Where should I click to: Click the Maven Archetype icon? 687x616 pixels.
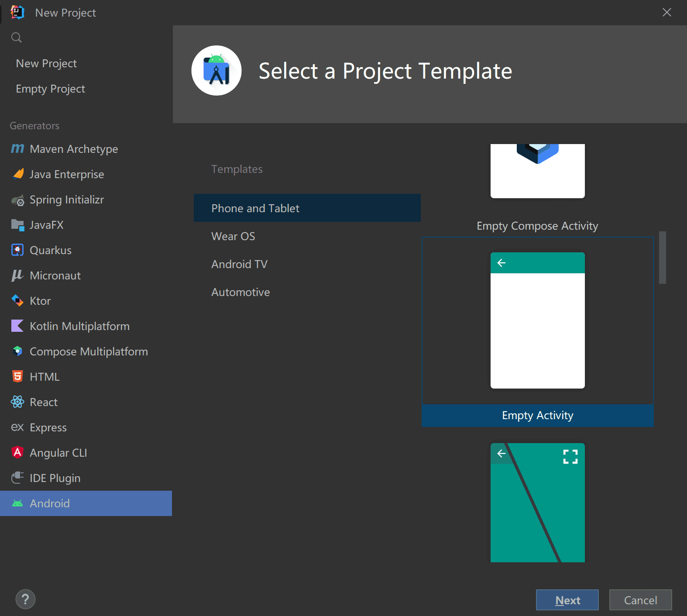[x=17, y=149]
